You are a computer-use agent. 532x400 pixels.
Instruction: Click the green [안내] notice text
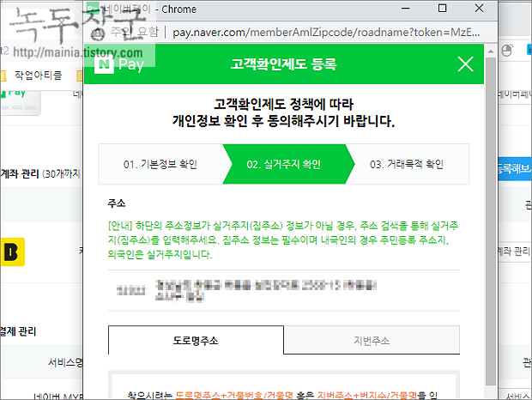(283, 239)
